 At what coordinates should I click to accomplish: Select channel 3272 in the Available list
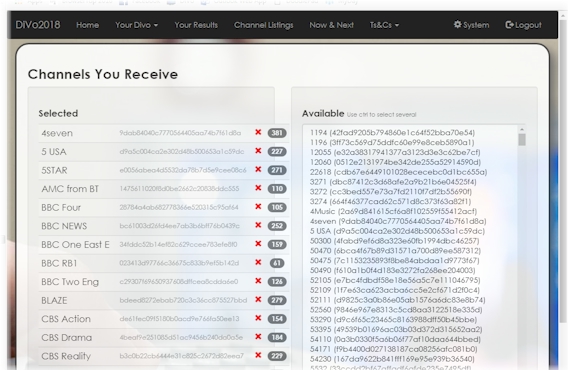click(391, 192)
